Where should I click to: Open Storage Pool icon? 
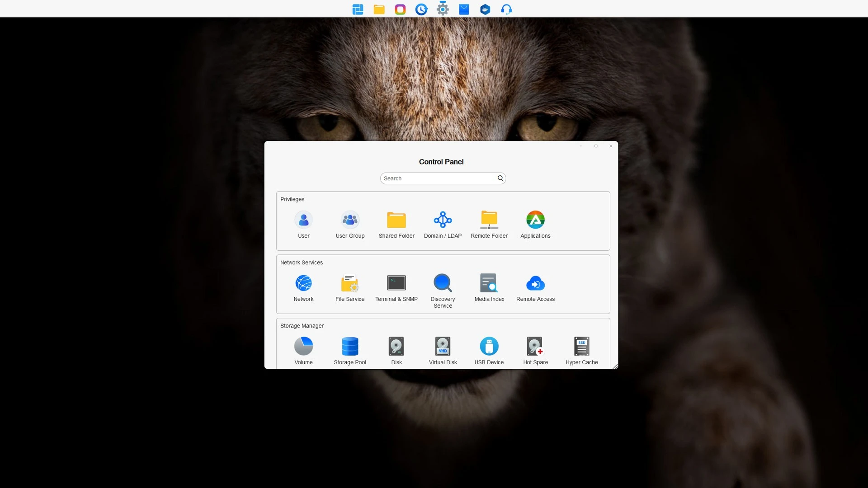point(350,347)
